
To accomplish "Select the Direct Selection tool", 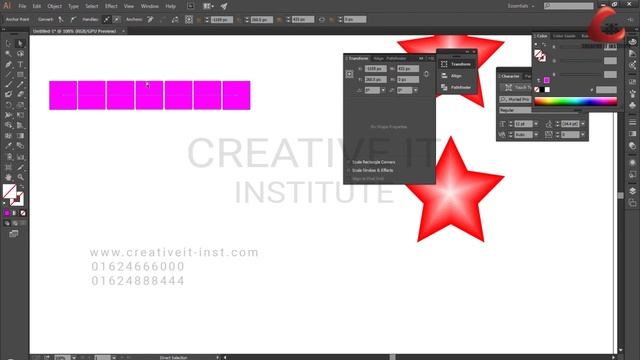I will (20, 44).
